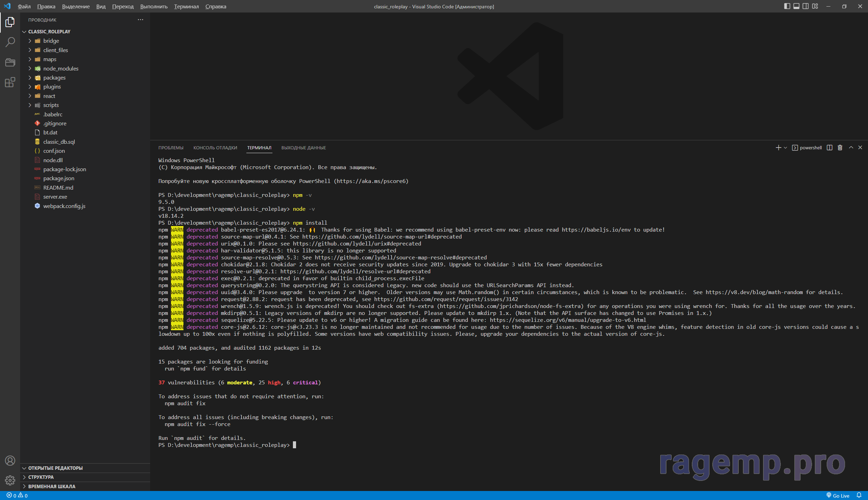This screenshot has height=500, width=868.
Task: Maximize the terminal panel size chevron
Action: 851,148
